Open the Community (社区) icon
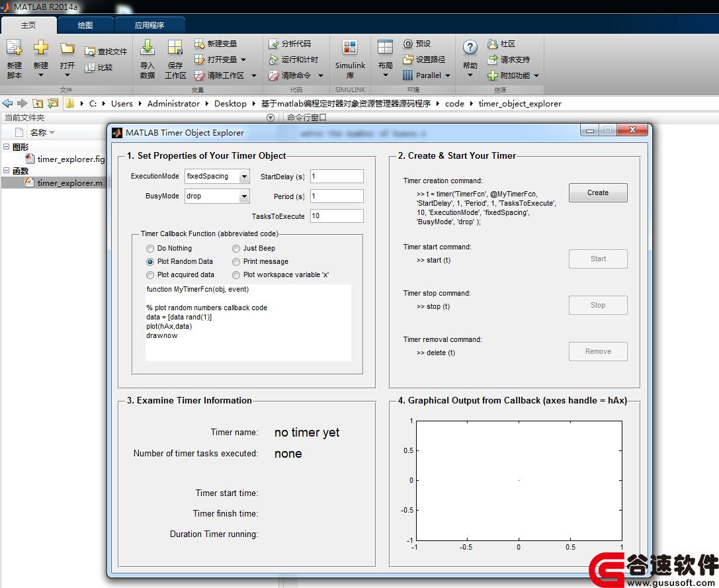Screen dimensions: 719x588 (493, 44)
